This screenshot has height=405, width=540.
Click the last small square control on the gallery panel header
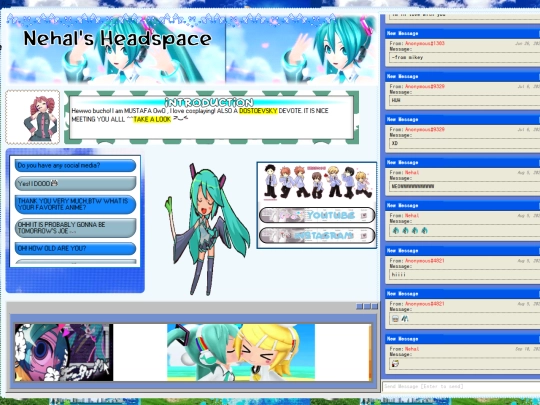(x=375, y=306)
